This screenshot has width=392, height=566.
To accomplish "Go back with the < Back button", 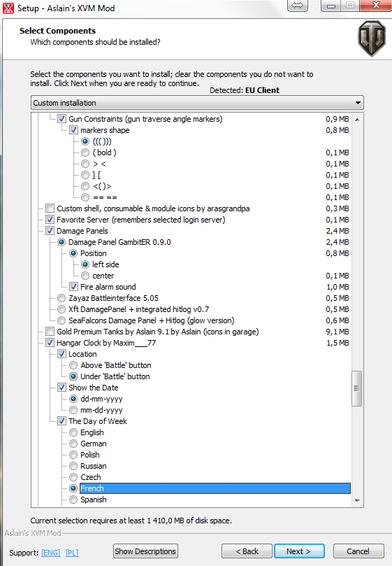I will pos(247,551).
